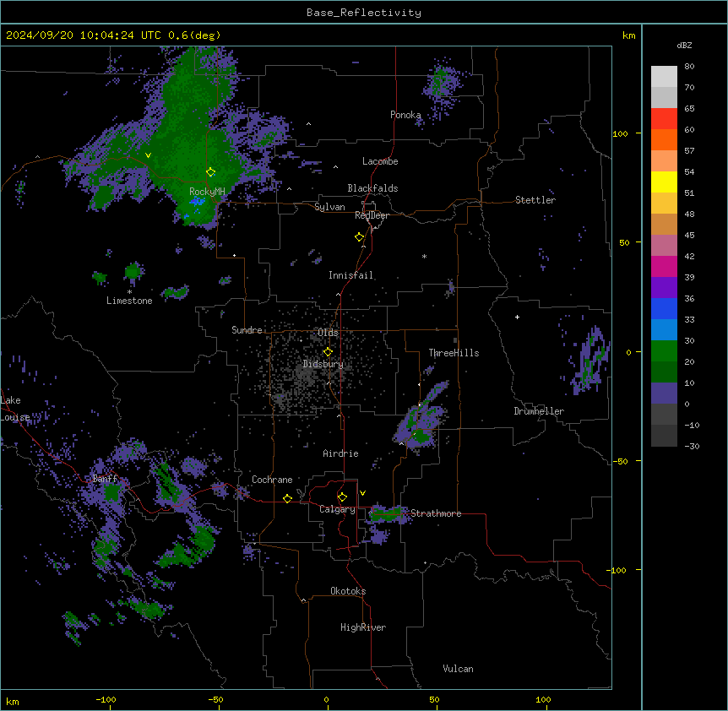Pick the orange 57-60 dBZ legend swatch
This screenshot has width=728, height=711.
(664, 139)
